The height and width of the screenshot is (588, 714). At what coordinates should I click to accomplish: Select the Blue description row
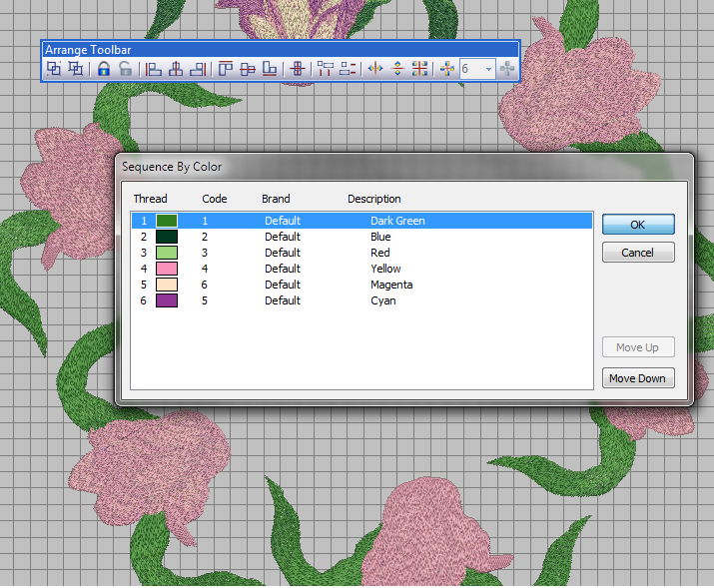362,237
